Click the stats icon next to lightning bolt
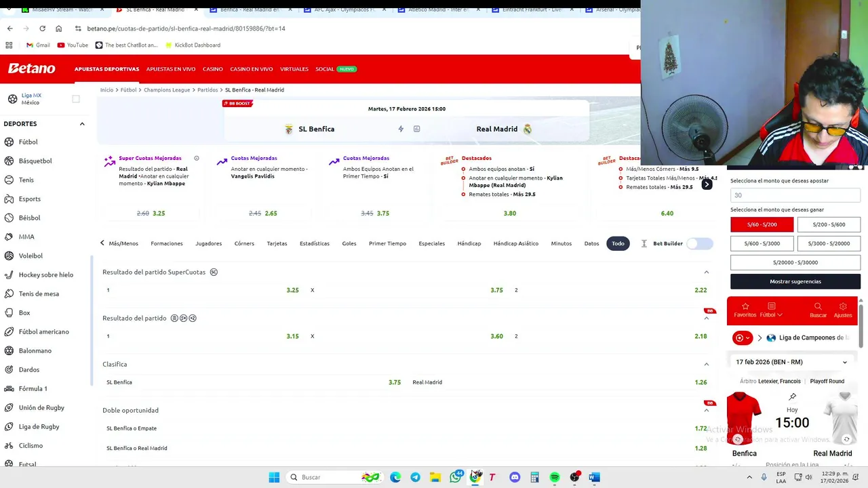The width and height of the screenshot is (868, 488). pyautogui.click(x=416, y=129)
